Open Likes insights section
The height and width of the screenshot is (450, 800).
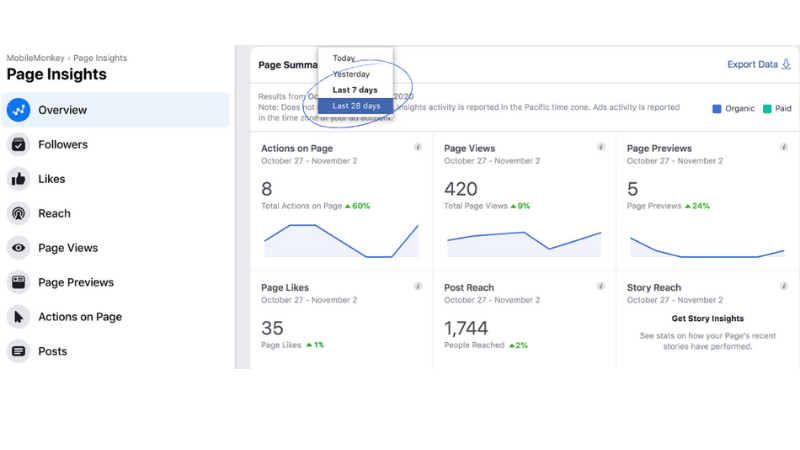coord(115,179)
